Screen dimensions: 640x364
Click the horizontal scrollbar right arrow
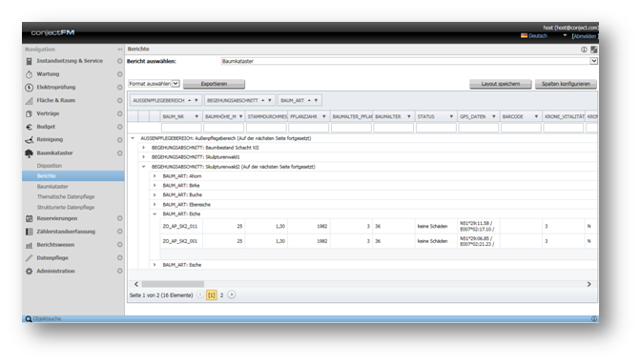[x=589, y=284]
